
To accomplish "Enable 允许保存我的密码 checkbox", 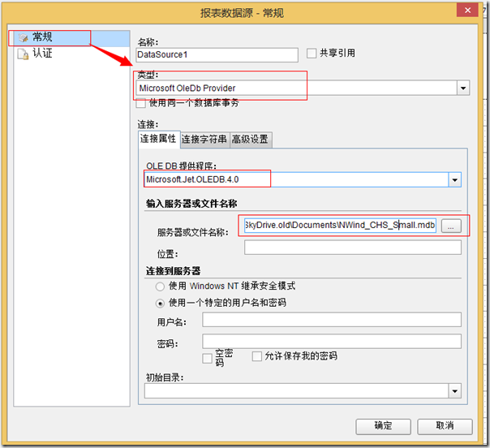I will (x=256, y=356).
